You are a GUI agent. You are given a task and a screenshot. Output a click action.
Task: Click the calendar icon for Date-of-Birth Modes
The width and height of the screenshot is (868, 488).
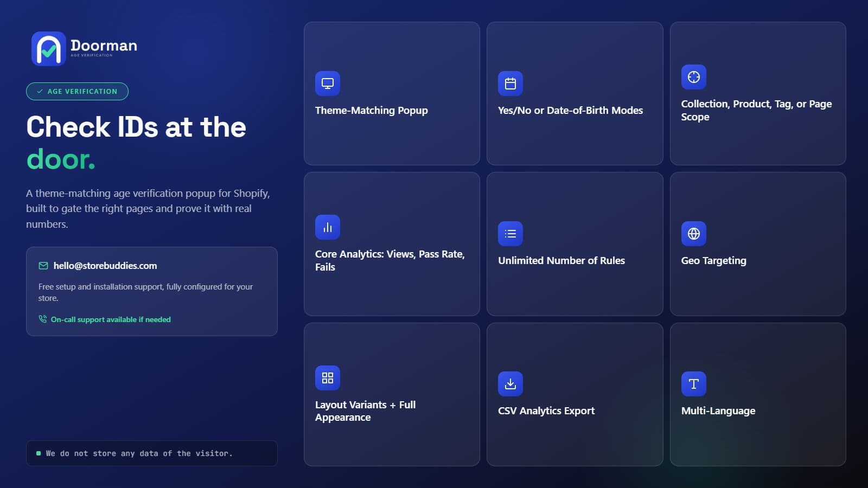click(510, 84)
